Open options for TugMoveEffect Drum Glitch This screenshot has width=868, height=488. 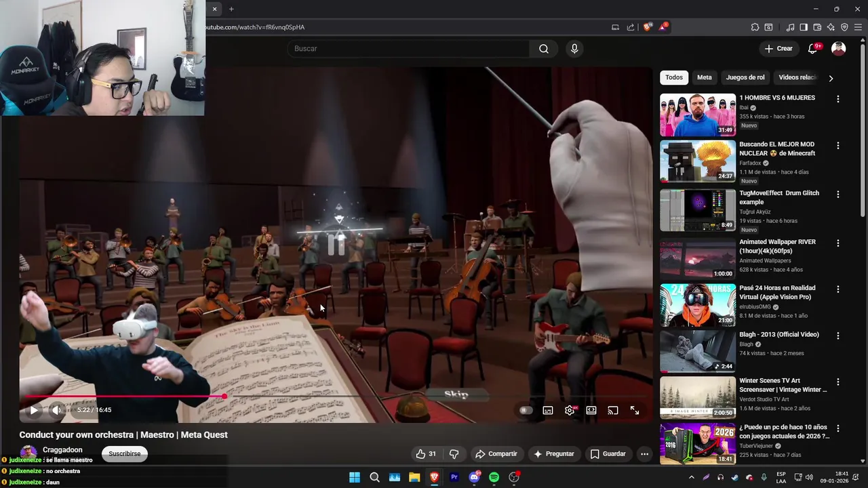click(x=838, y=195)
